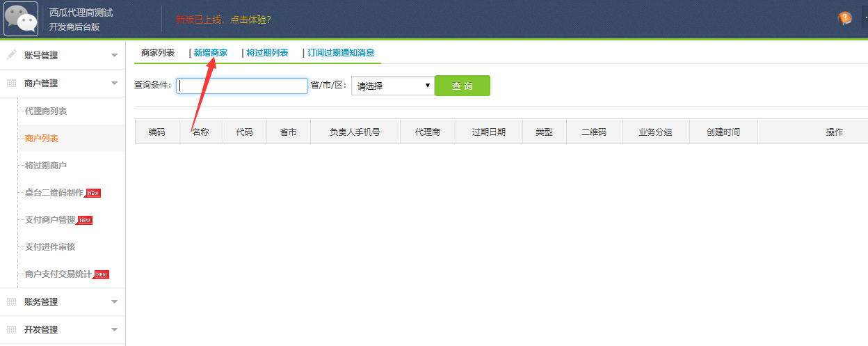Expand the 开发管理 section arrow
Viewport: 868px width, 346px height.
point(114,330)
